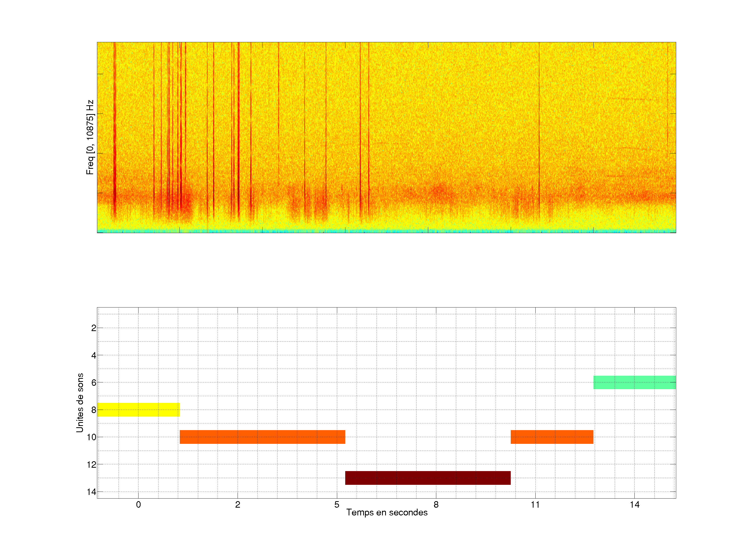The width and height of the screenshot is (747, 560).
Task: Click y-axis tick label 4
Action: pyautogui.click(x=94, y=355)
